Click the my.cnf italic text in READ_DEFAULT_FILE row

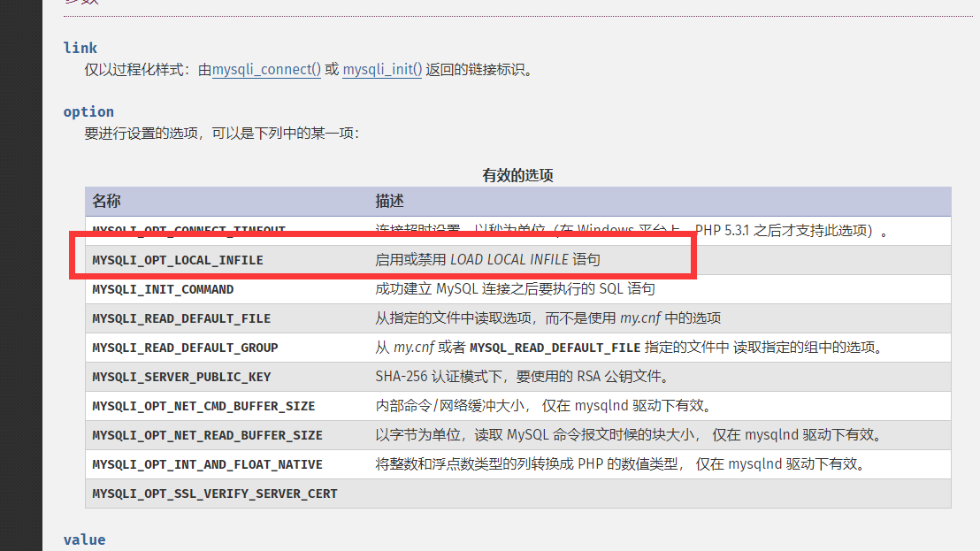click(640, 318)
